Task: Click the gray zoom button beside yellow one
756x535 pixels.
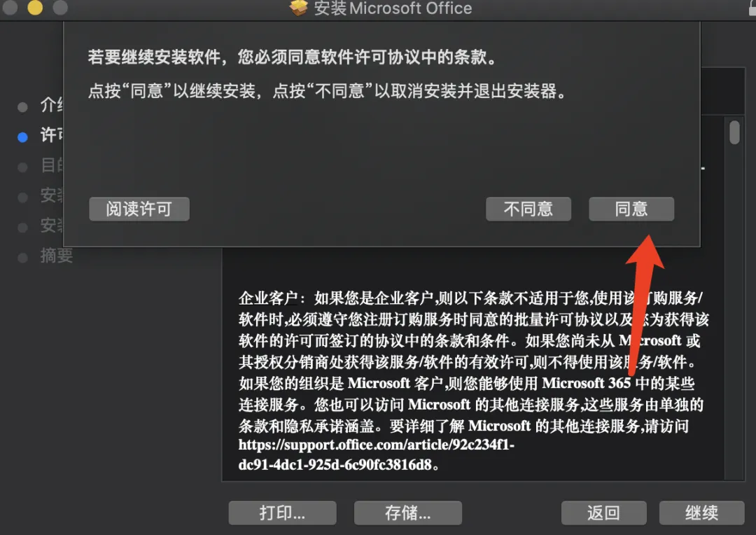Action: pos(60,7)
